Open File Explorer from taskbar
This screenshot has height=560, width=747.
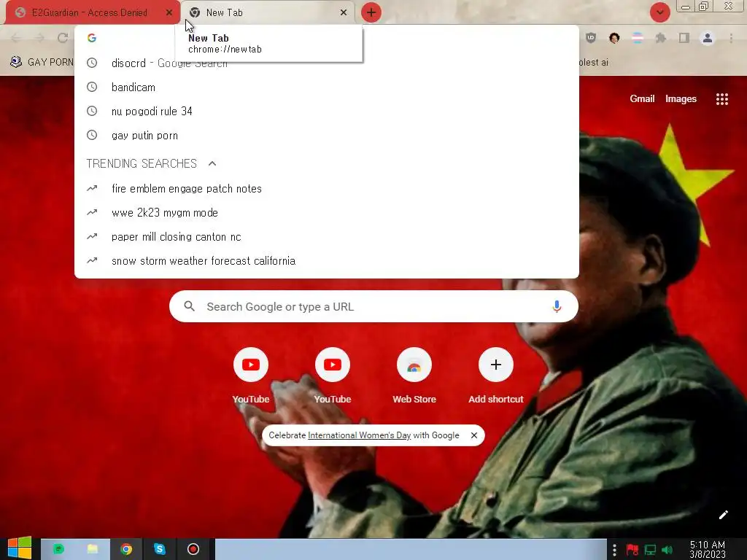93,550
